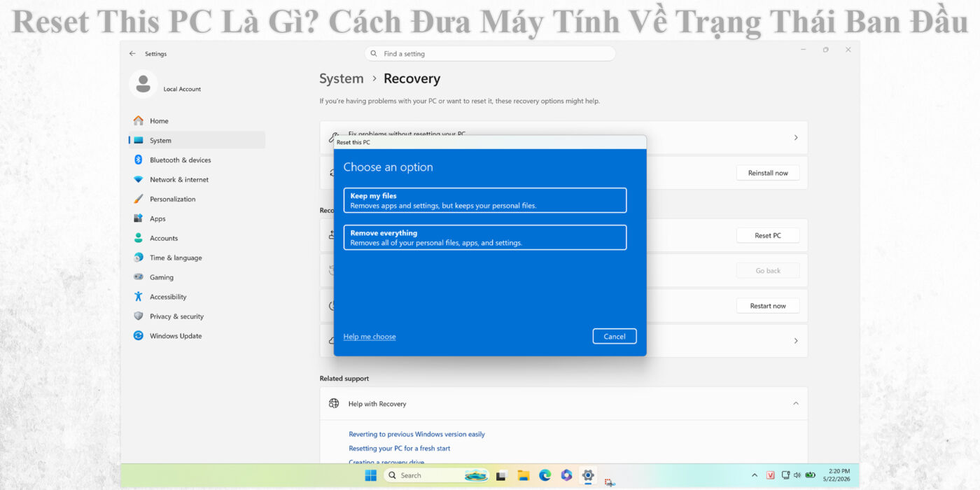Image resolution: width=980 pixels, height=490 pixels.
Task: Choose the Keep my files option
Action: [x=484, y=200]
